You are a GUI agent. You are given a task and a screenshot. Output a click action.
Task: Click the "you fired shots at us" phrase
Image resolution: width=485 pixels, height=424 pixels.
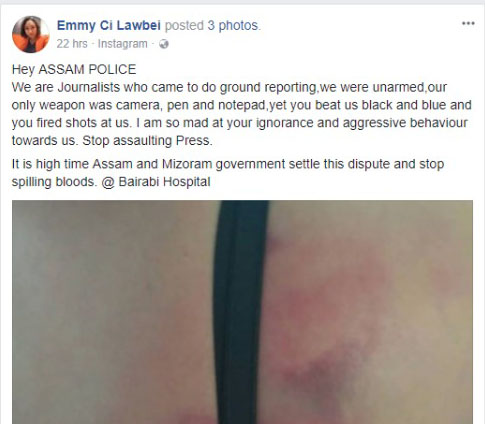[x=70, y=123]
